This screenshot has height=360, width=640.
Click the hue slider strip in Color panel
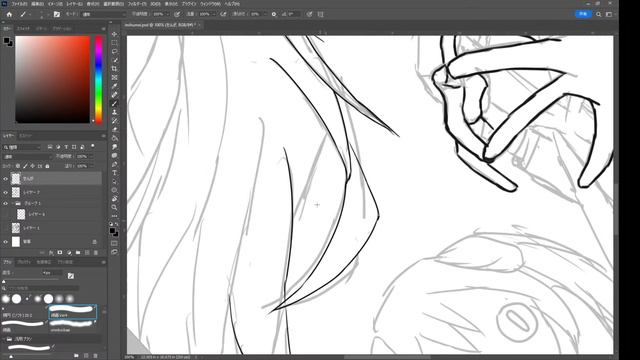(x=99, y=80)
